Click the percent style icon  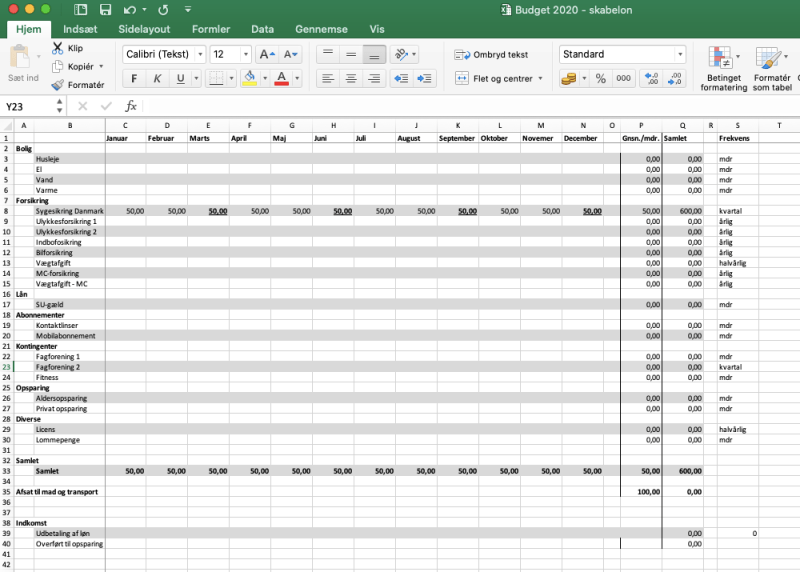(600, 78)
